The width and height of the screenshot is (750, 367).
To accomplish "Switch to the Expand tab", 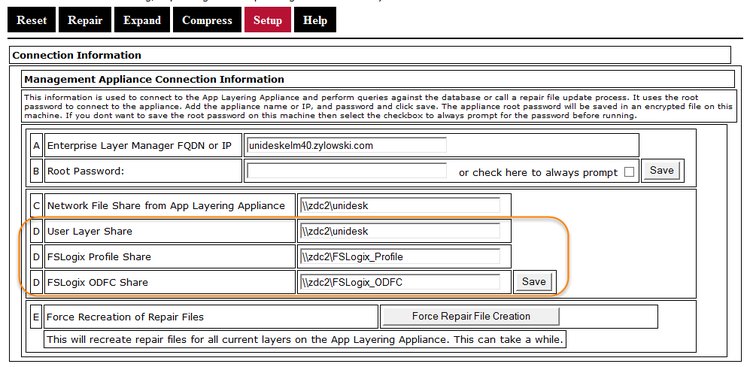I will point(142,20).
